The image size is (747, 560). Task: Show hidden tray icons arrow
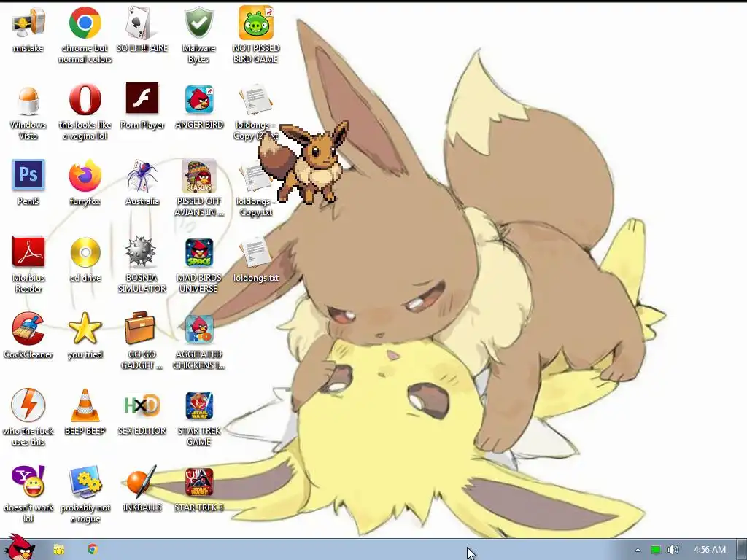638,550
